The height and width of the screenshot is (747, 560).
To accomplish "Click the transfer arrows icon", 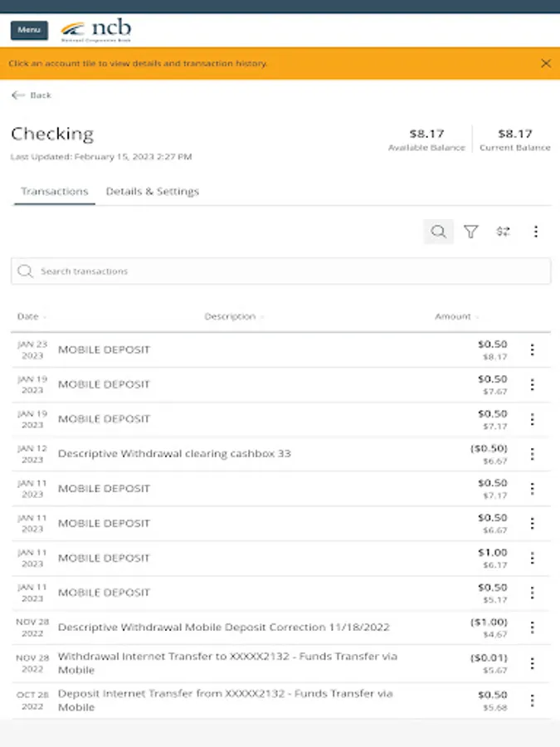I will click(503, 232).
